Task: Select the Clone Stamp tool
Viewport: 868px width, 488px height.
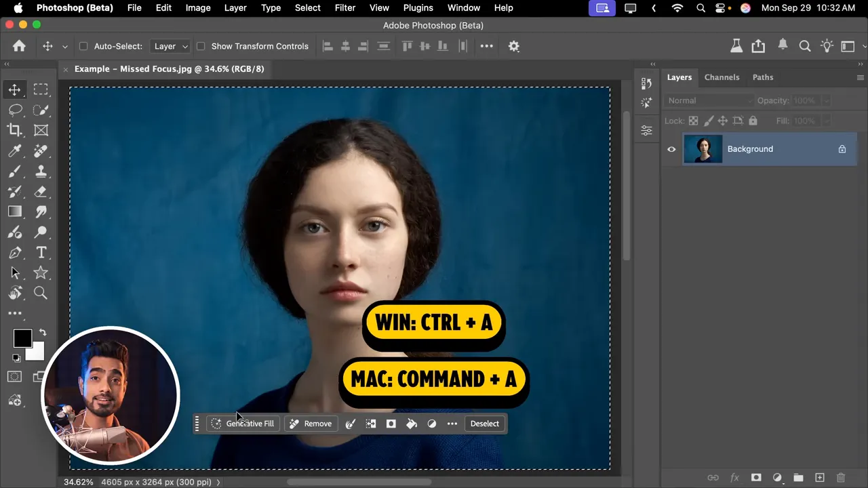Action: (x=41, y=171)
